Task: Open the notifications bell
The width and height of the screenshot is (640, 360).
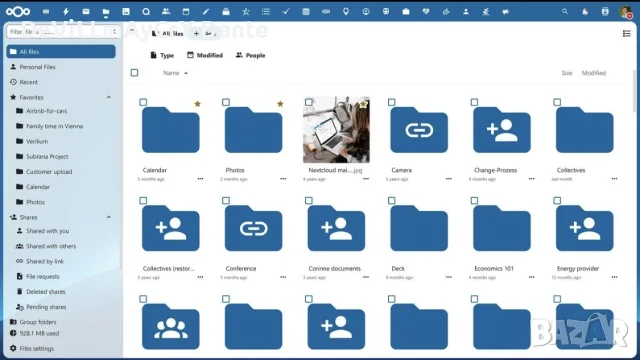Action: coord(585,12)
